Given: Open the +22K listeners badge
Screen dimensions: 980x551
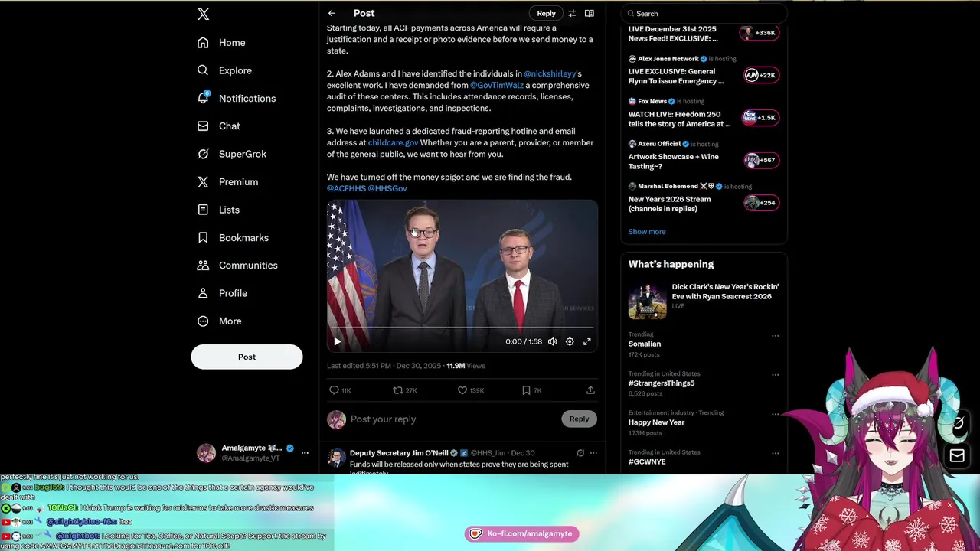Looking at the screenshot, I should pos(761,75).
